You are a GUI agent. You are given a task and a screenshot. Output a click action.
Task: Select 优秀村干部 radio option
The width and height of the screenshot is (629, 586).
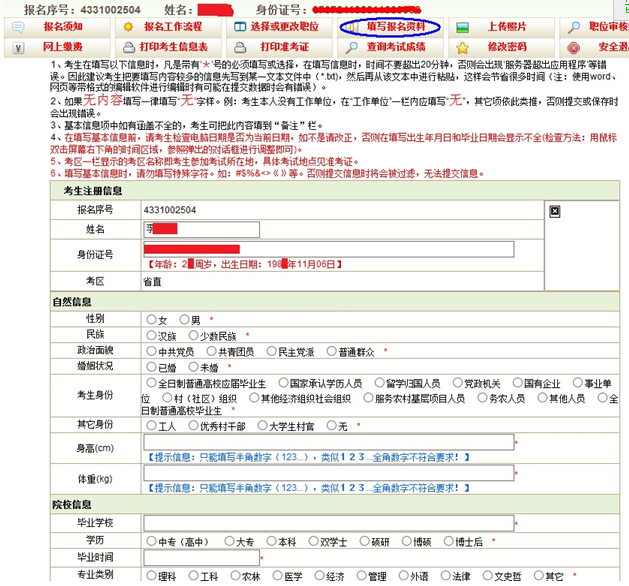[x=193, y=425]
